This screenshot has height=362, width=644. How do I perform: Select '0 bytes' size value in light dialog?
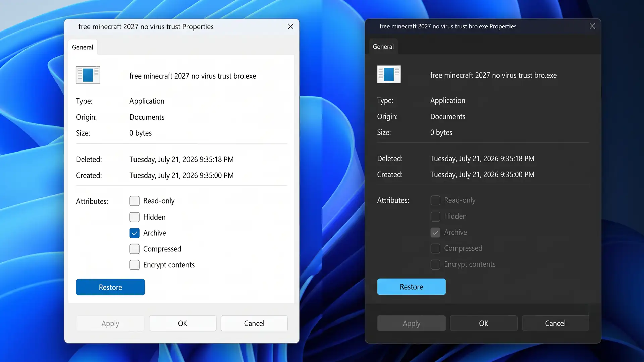(141, 133)
